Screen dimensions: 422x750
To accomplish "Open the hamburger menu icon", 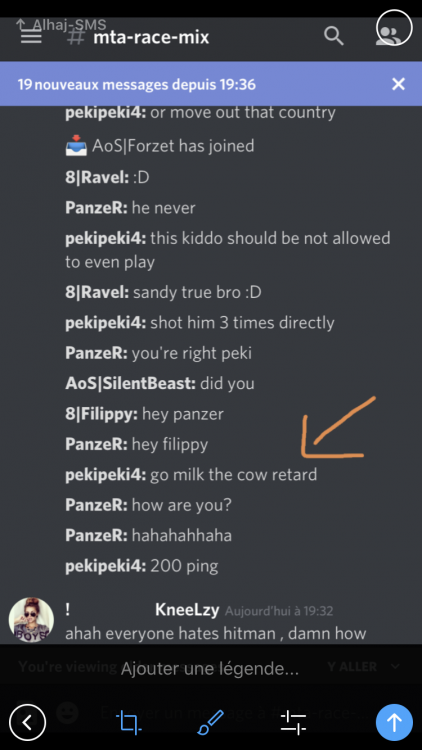I will (x=32, y=37).
